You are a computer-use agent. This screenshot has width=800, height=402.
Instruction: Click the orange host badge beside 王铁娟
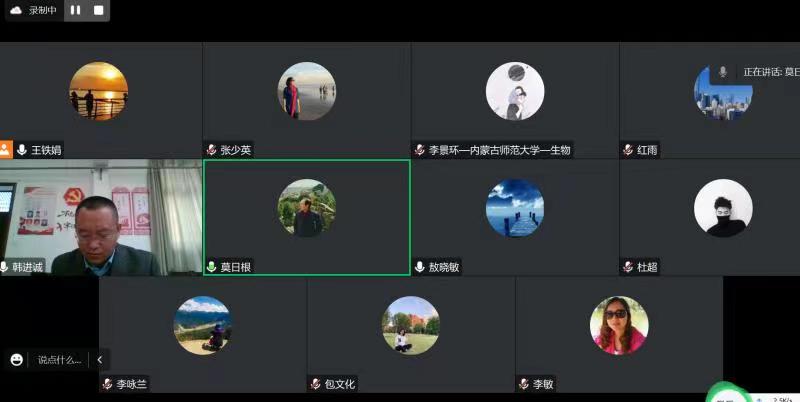tap(6, 150)
